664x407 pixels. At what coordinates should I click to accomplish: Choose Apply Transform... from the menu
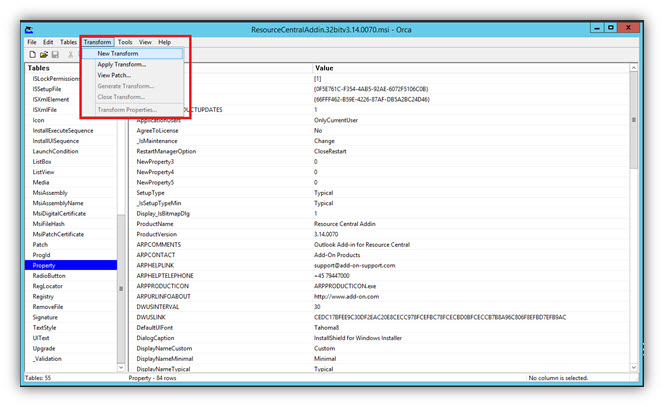(133, 64)
